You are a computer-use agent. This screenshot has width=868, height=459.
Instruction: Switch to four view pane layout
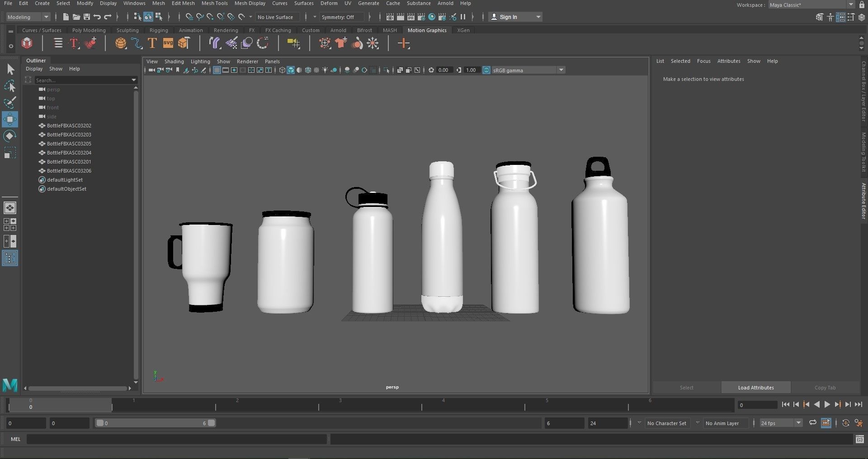[x=10, y=225]
